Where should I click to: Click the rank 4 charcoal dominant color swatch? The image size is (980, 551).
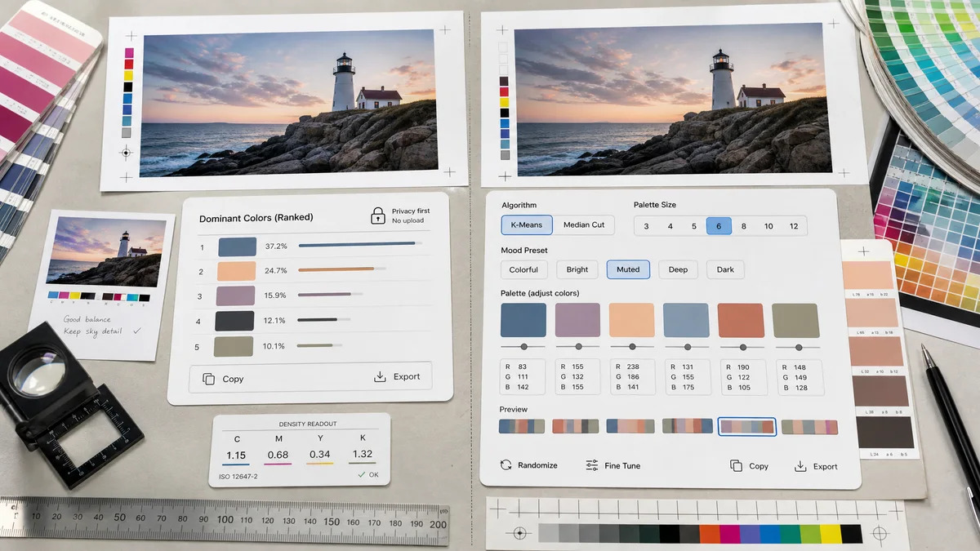234,321
